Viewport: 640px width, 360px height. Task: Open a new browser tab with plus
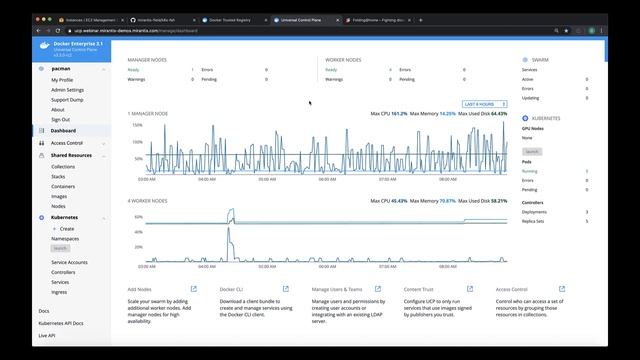(421, 20)
